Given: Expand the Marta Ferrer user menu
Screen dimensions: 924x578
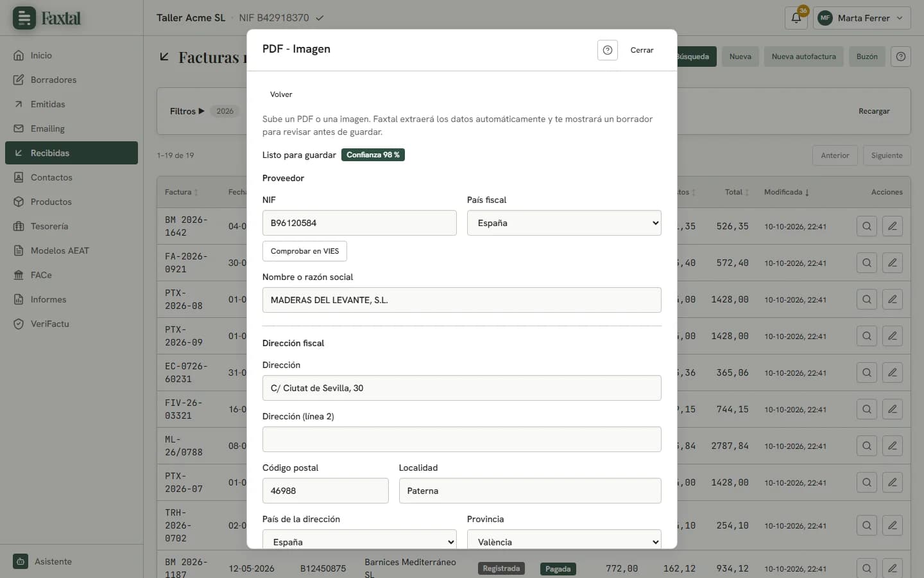Looking at the screenshot, I should coord(862,18).
